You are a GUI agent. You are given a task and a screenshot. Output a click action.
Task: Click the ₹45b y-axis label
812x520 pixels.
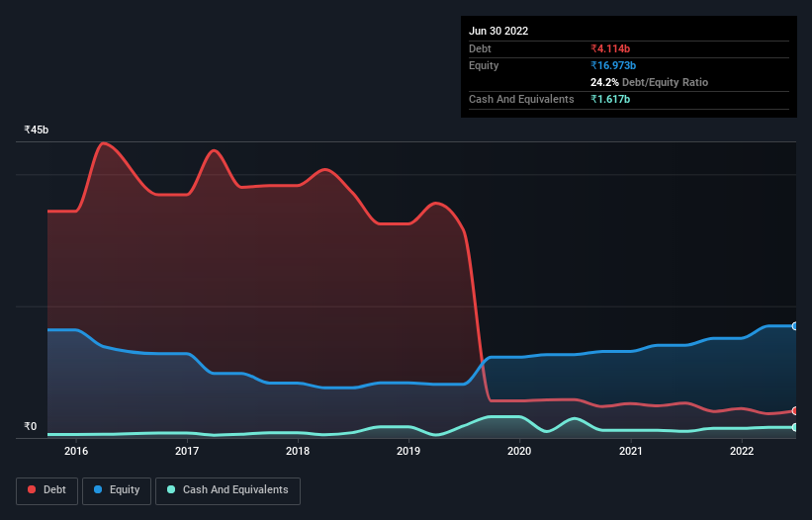(x=37, y=130)
